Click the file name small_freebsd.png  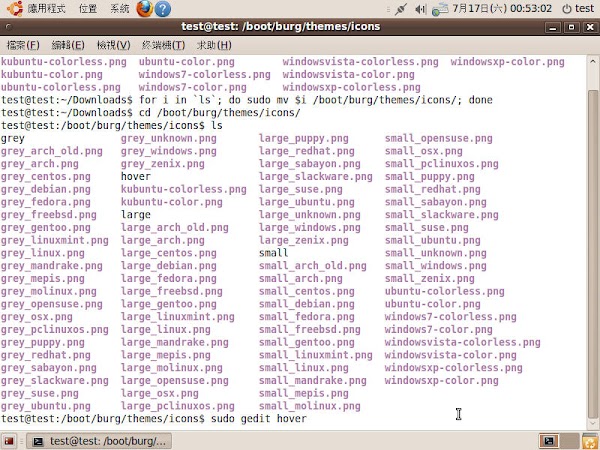pyautogui.click(x=310, y=329)
